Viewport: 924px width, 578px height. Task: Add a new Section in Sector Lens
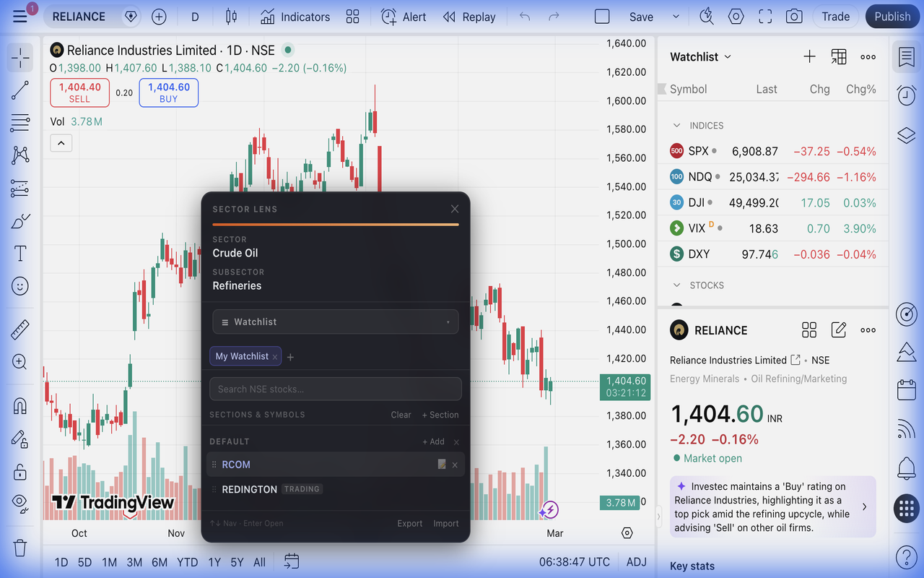[x=440, y=415]
